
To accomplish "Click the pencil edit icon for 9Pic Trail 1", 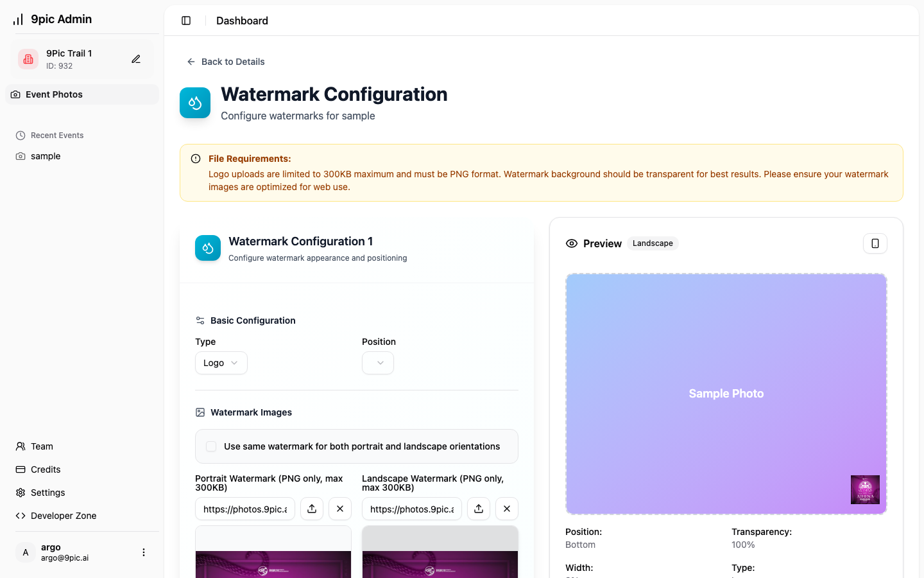I will point(136,59).
